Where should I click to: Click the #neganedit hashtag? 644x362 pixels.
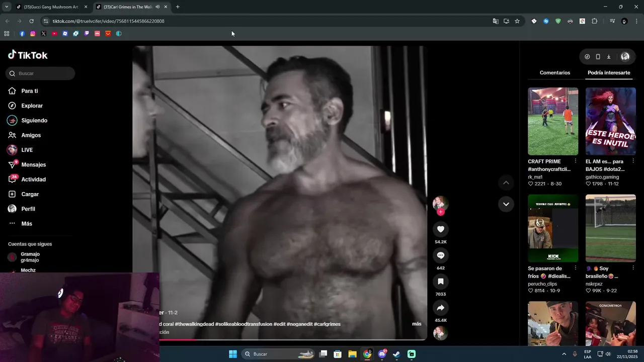pyautogui.click(x=299, y=324)
